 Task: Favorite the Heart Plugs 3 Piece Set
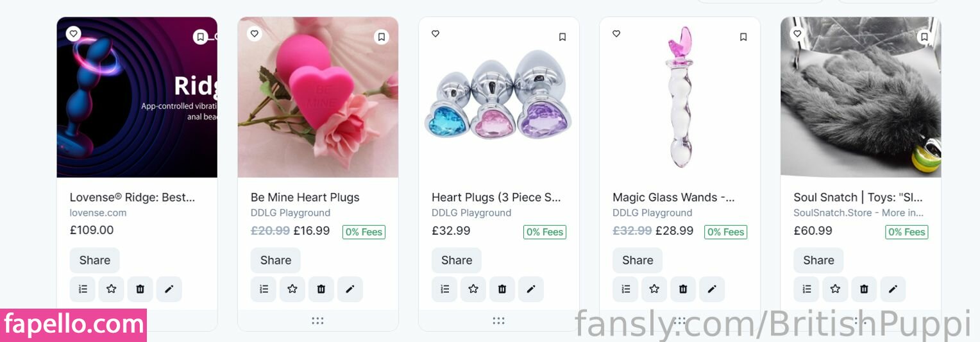[435, 33]
